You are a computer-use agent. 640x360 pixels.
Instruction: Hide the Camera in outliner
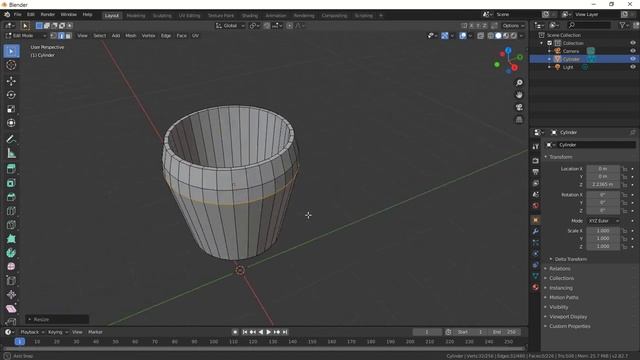633,51
